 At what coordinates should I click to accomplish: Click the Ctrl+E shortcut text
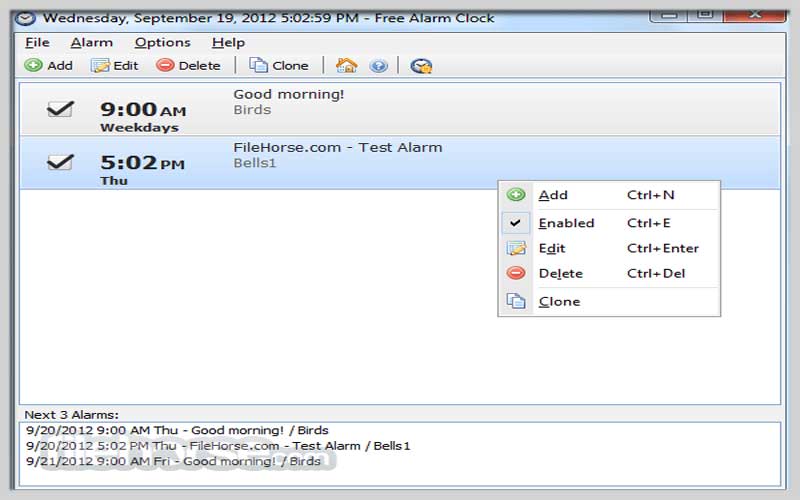click(648, 223)
